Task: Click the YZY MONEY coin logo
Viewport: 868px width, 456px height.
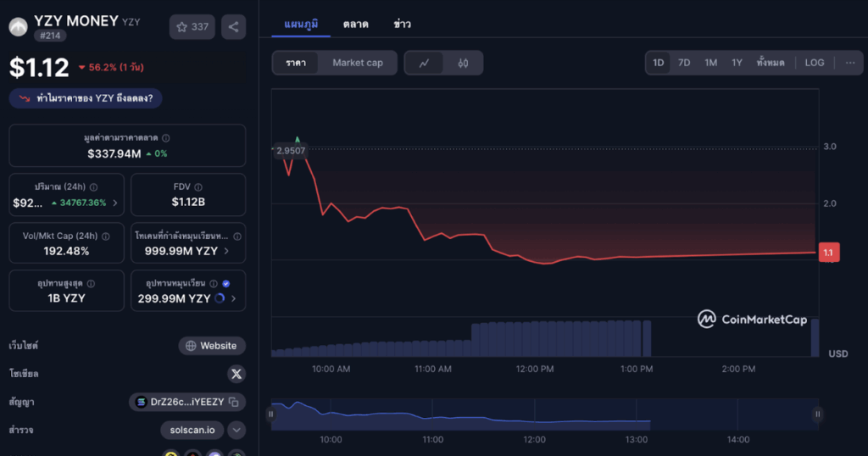Action: click(x=18, y=27)
